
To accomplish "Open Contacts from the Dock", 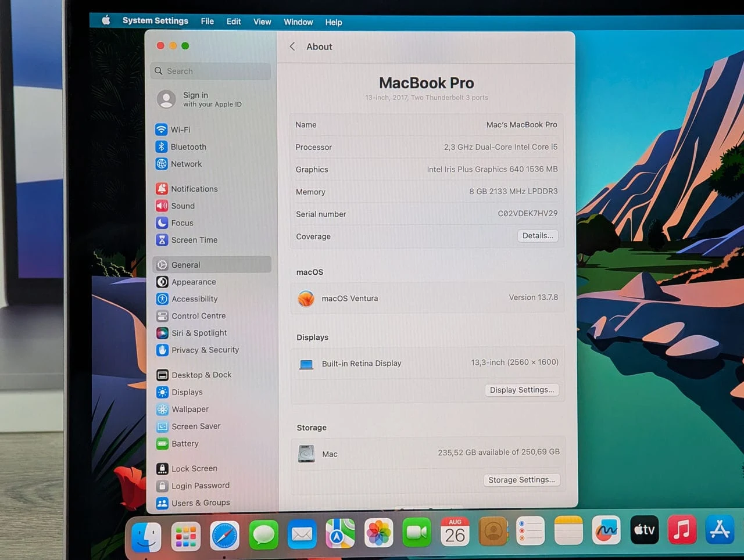I will [493, 531].
